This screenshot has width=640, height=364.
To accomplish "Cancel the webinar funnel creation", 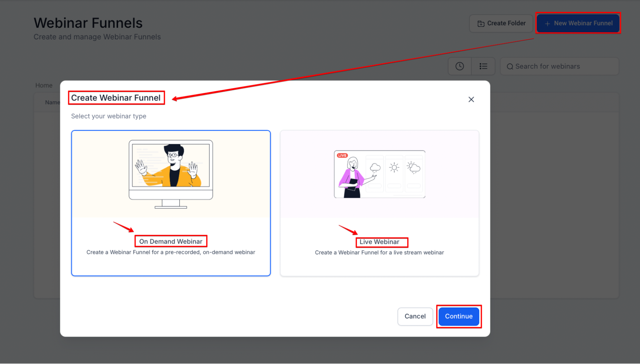I will (x=415, y=316).
